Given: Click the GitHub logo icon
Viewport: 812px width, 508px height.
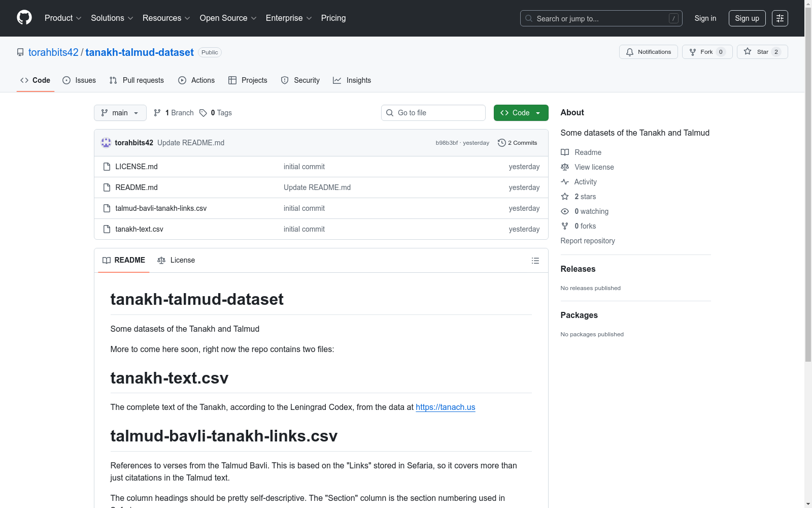Looking at the screenshot, I should click(x=24, y=18).
